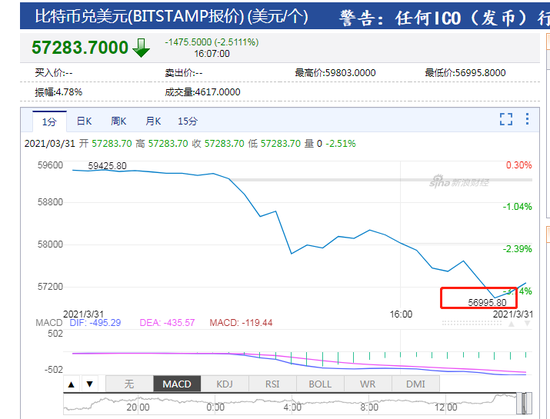Click the current price 57283.7000
This screenshot has width=550, height=419.
pos(80,47)
